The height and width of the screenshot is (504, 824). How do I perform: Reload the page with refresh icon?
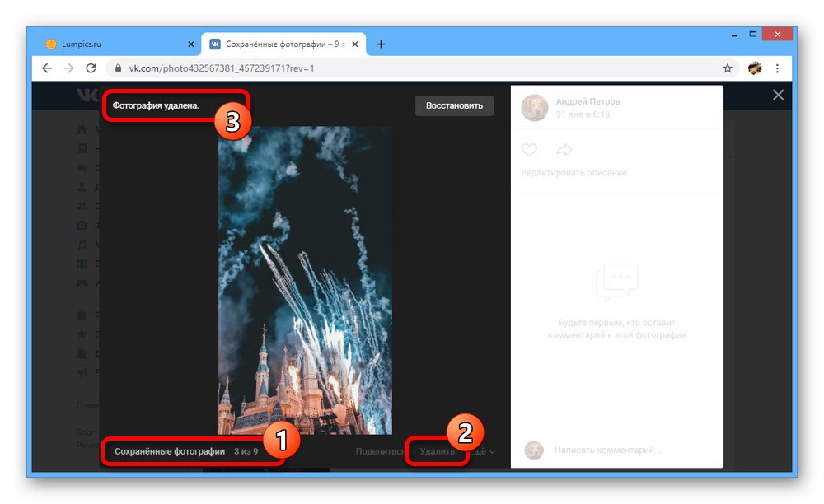(x=91, y=68)
